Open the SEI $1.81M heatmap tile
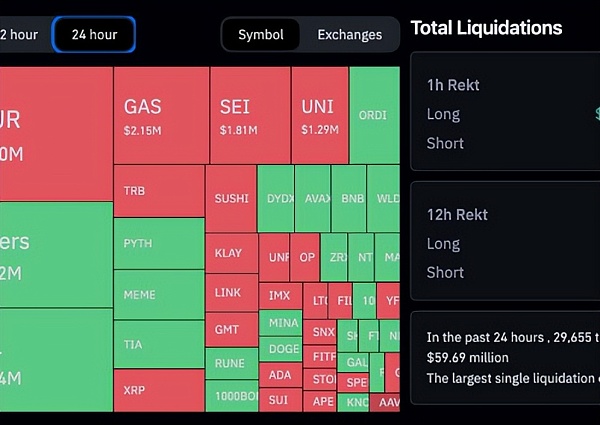This screenshot has height=425, width=600. [250, 115]
